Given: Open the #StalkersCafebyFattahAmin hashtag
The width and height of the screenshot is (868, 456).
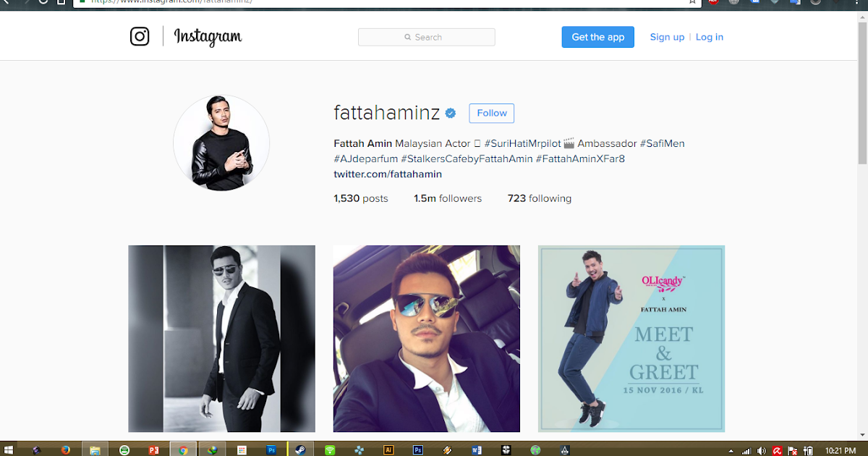Looking at the screenshot, I should point(467,158).
